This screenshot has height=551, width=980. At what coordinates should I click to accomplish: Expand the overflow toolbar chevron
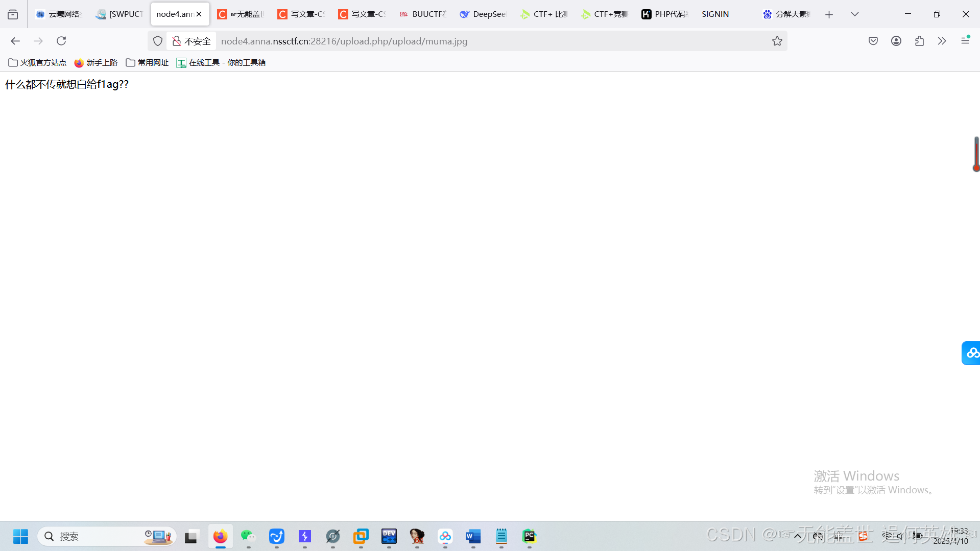point(942,41)
